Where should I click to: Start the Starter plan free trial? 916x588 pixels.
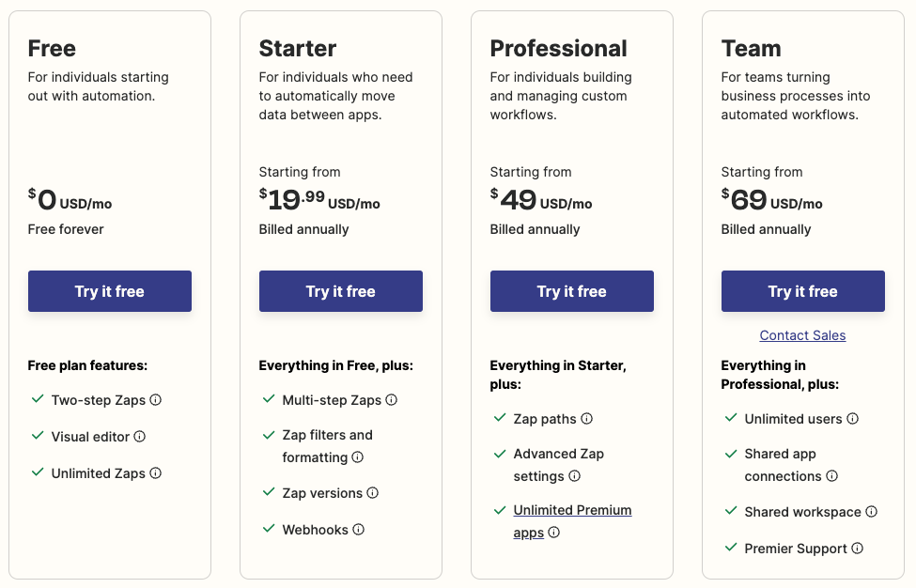click(x=341, y=291)
